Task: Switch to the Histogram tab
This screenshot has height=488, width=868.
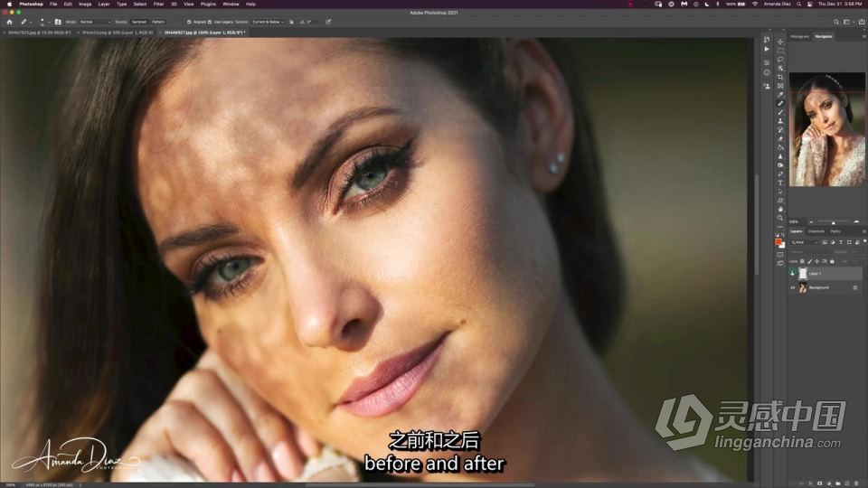Action: point(799,36)
